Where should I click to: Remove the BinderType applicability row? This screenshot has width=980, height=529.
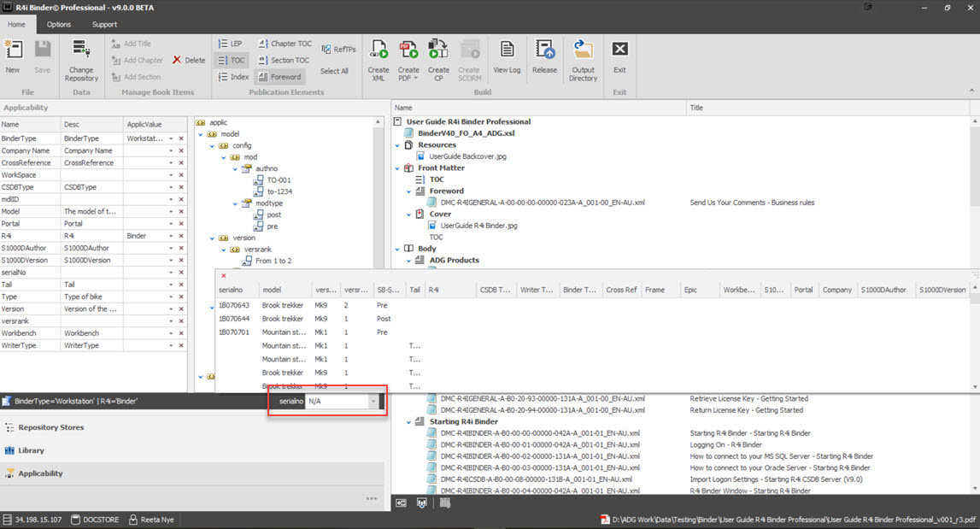click(181, 138)
